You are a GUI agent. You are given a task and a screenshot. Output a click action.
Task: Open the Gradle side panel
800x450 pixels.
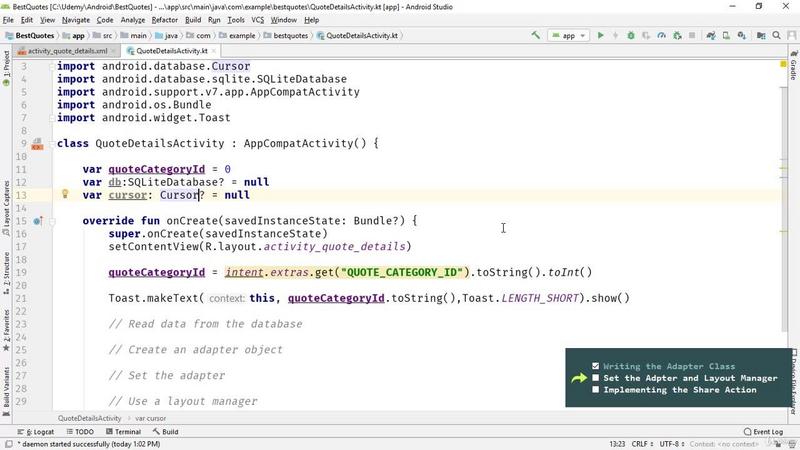tap(793, 65)
